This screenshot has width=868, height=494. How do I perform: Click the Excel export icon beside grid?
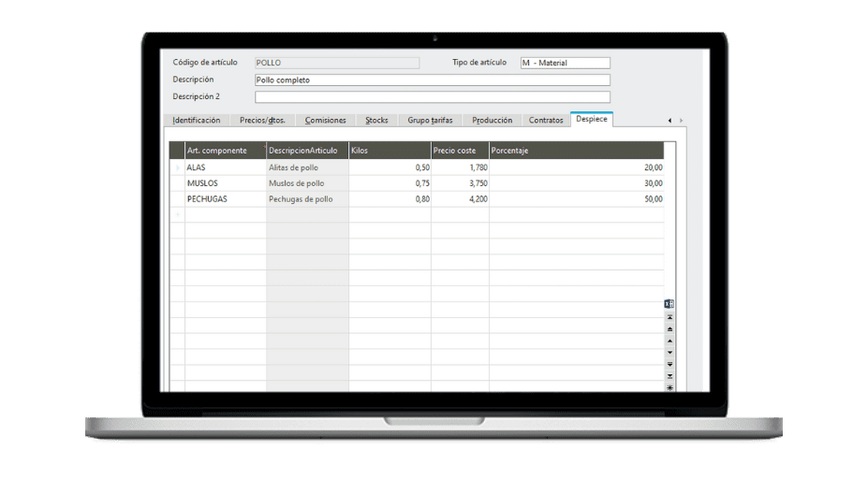click(669, 304)
